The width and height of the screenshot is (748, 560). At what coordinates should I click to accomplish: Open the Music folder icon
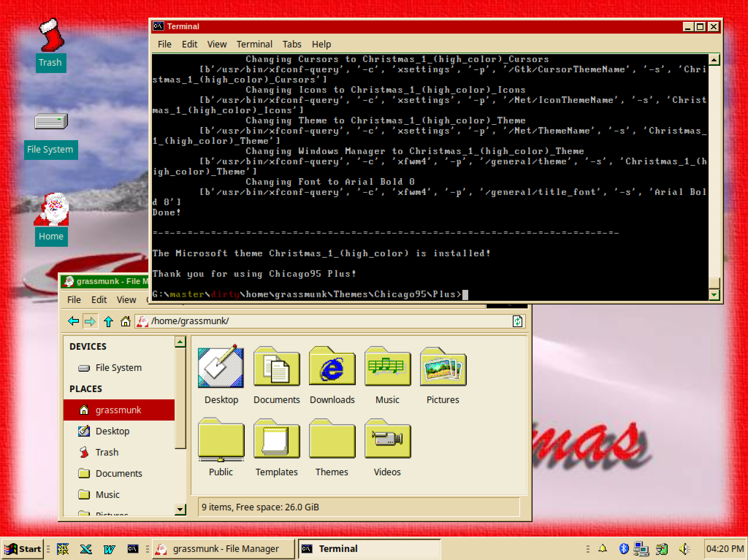pyautogui.click(x=388, y=366)
